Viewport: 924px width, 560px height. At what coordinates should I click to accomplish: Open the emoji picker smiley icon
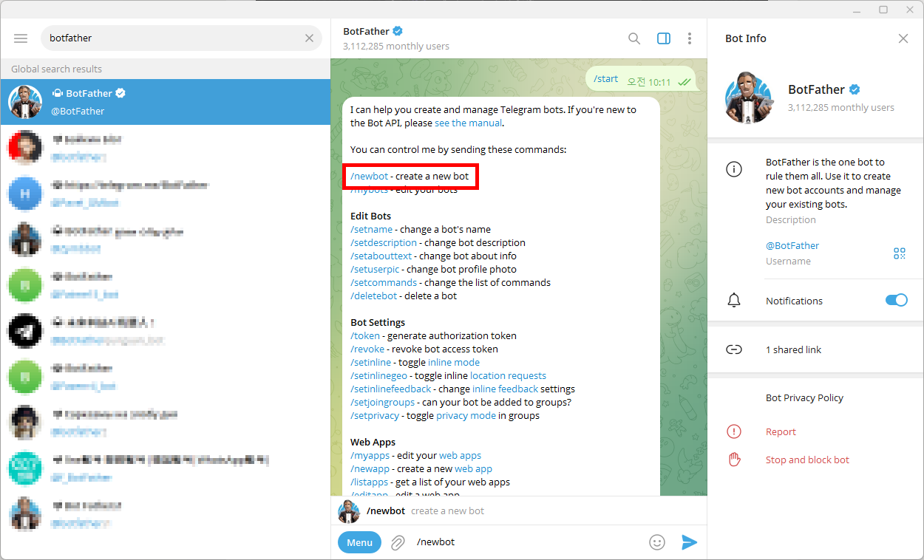[x=657, y=542]
